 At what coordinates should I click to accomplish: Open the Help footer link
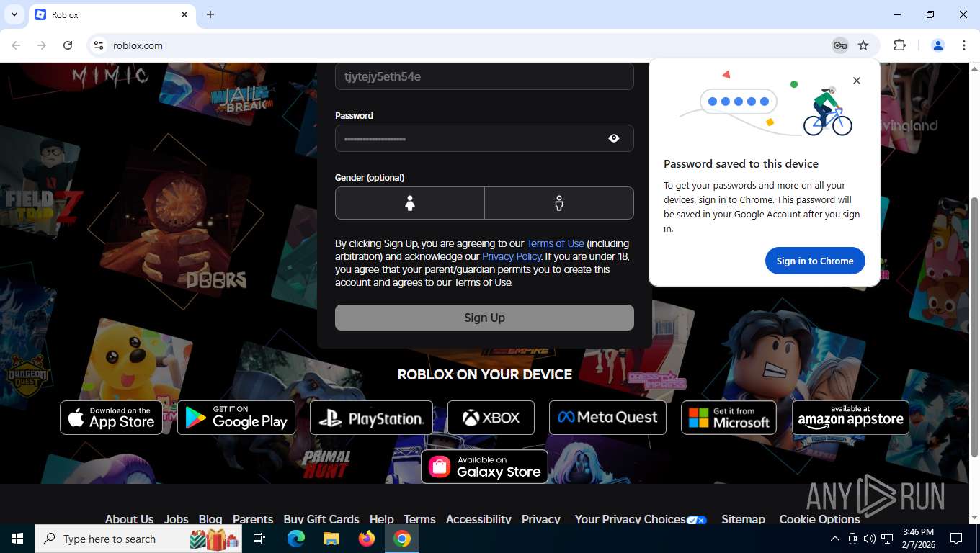coord(381,519)
